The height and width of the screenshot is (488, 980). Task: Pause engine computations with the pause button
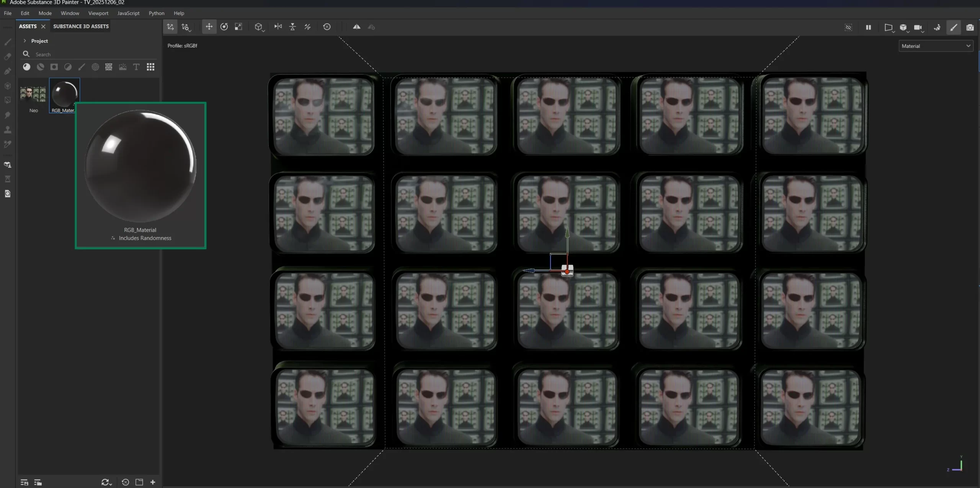click(868, 27)
